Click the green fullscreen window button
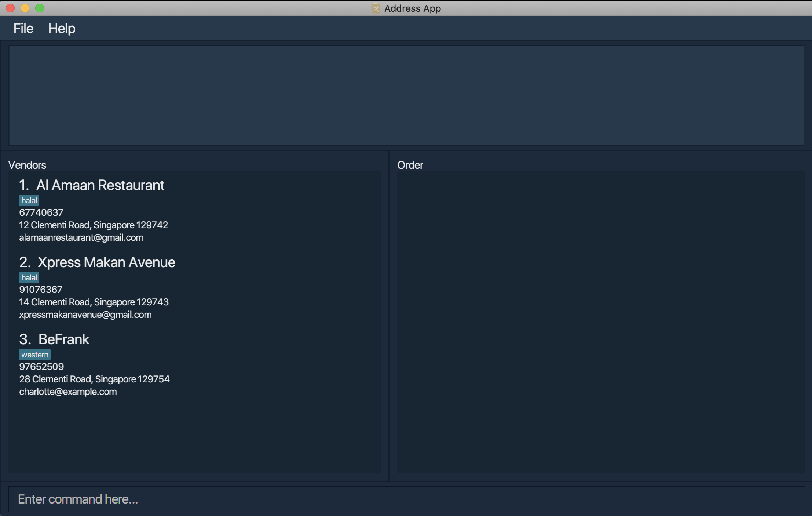The width and height of the screenshot is (812, 516). pyautogui.click(x=40, y=8)
